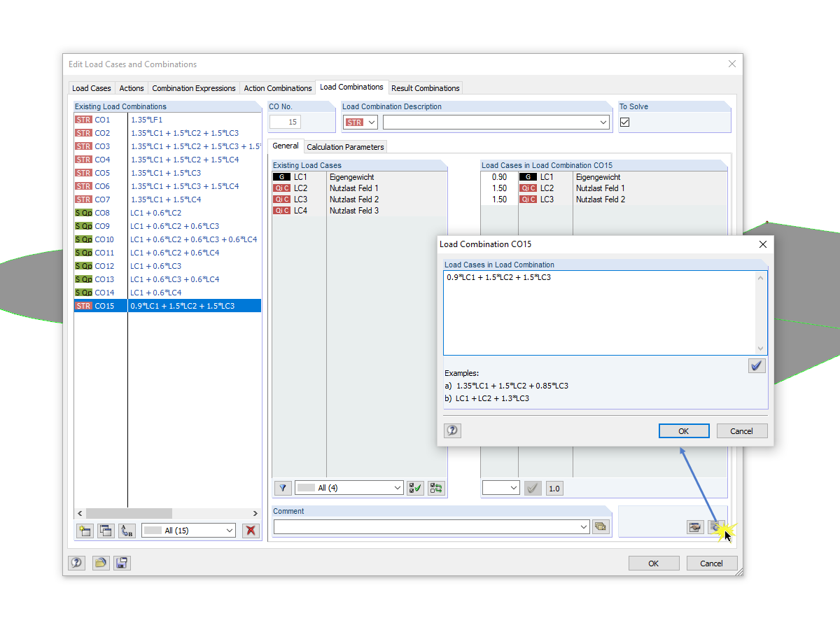Open the Calculation Parameters tab
This screenshot has width=840, height=630.
[345, 146]
